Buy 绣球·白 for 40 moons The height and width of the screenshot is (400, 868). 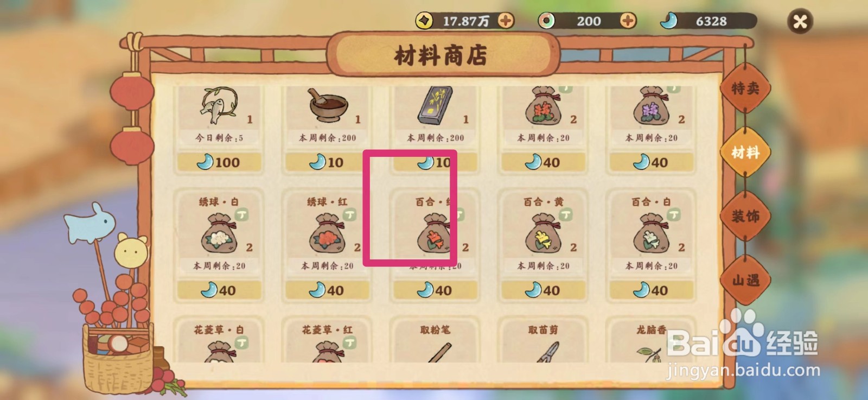[219, 290]
